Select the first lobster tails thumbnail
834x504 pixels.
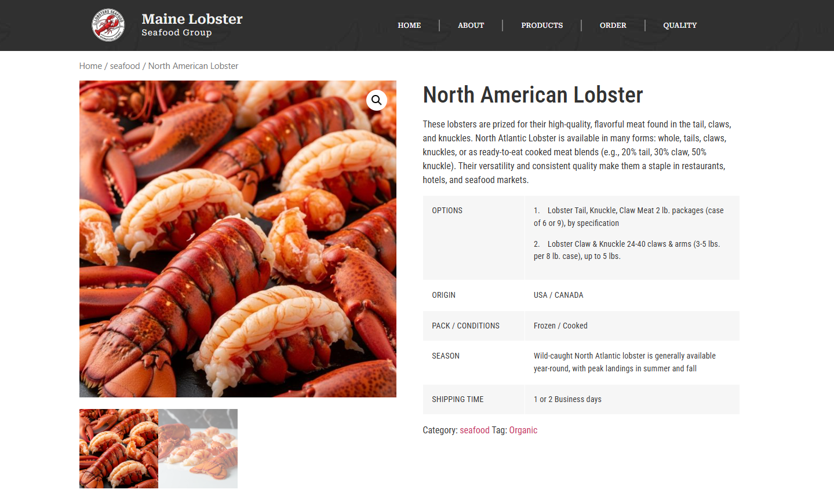119,448
